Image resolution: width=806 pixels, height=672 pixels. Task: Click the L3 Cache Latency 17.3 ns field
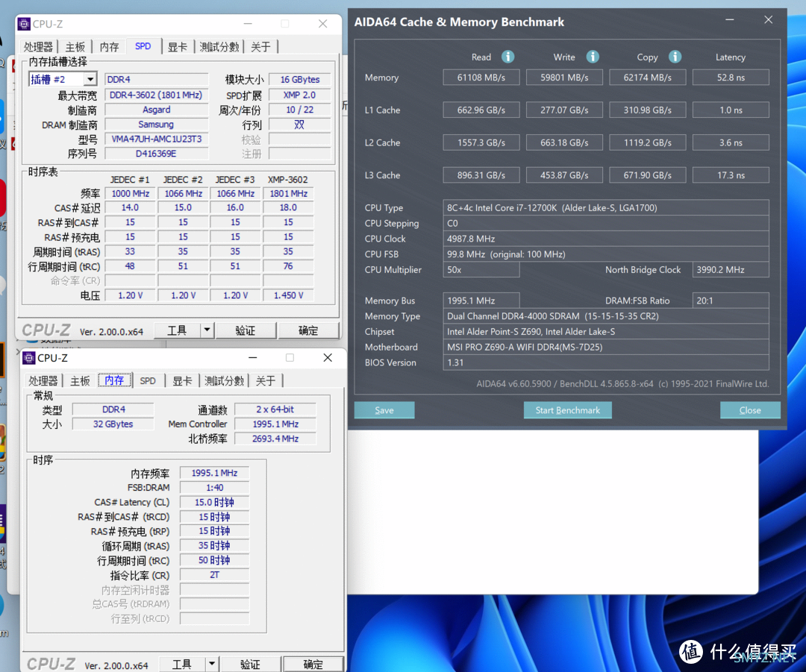[x=731, y=175]
